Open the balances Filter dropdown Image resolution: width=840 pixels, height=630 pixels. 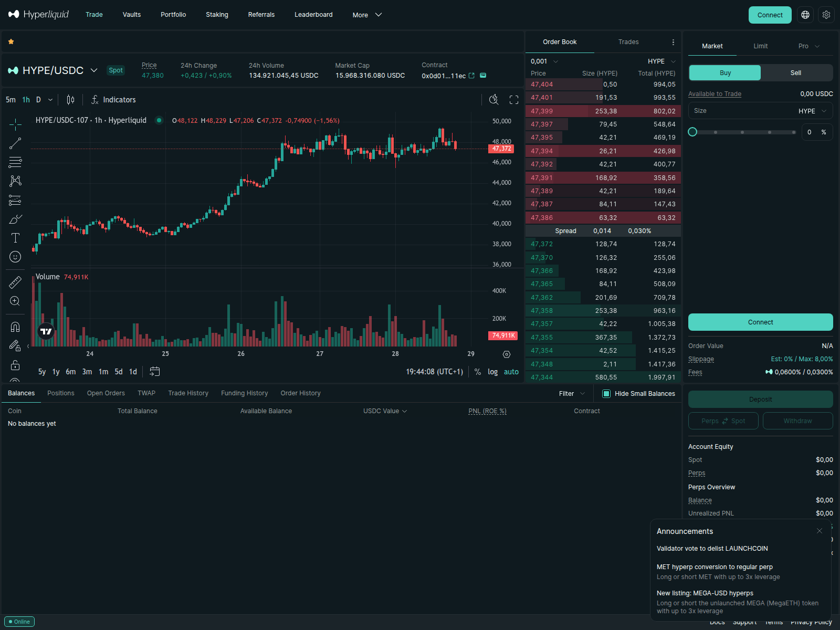[x=572, y=394]
